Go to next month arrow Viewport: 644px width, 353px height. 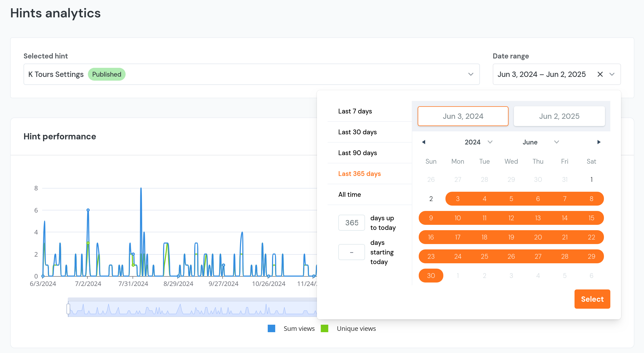coord(599,142)
